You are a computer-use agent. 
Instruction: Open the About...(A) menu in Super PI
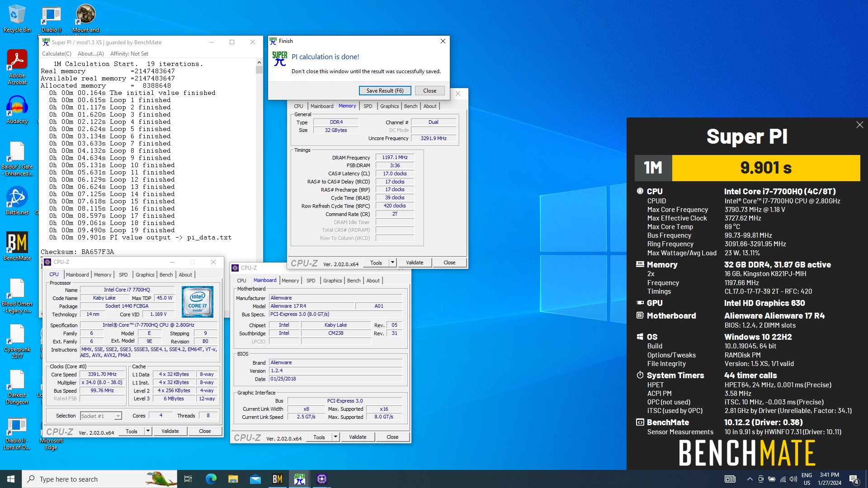[91, 53]
